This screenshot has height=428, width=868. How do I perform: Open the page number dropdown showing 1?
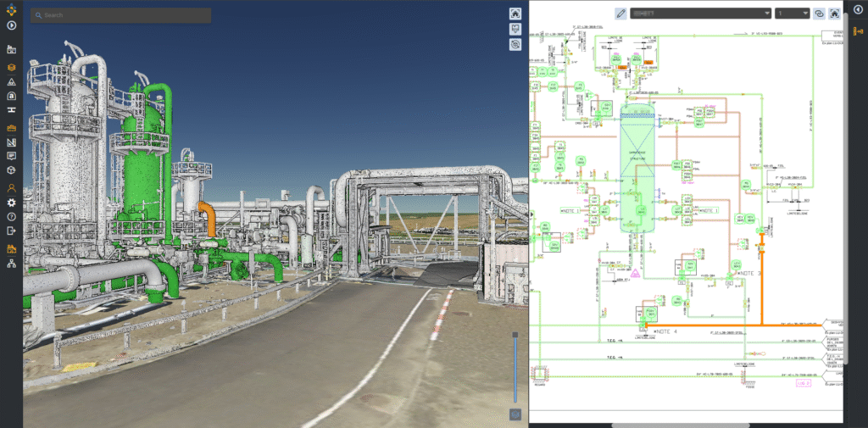coord(792,14)
